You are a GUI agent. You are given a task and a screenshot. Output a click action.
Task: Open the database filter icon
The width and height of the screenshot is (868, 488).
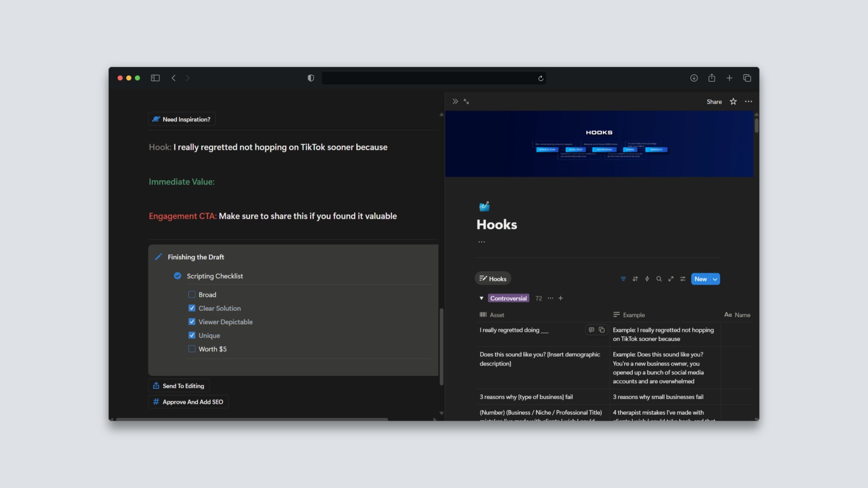coord(623,279)
